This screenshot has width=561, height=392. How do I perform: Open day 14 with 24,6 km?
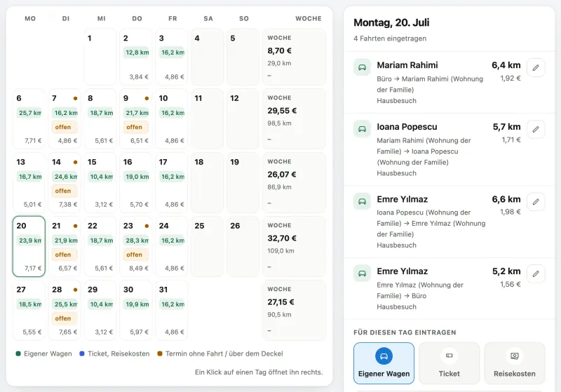click(65, 182)
